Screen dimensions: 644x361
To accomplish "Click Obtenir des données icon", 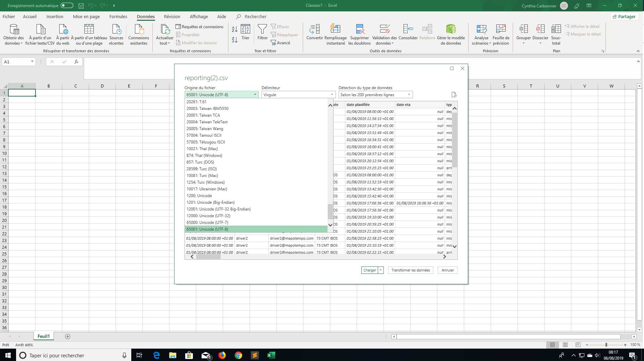I will pyautogui.click(x=14, y=29).
